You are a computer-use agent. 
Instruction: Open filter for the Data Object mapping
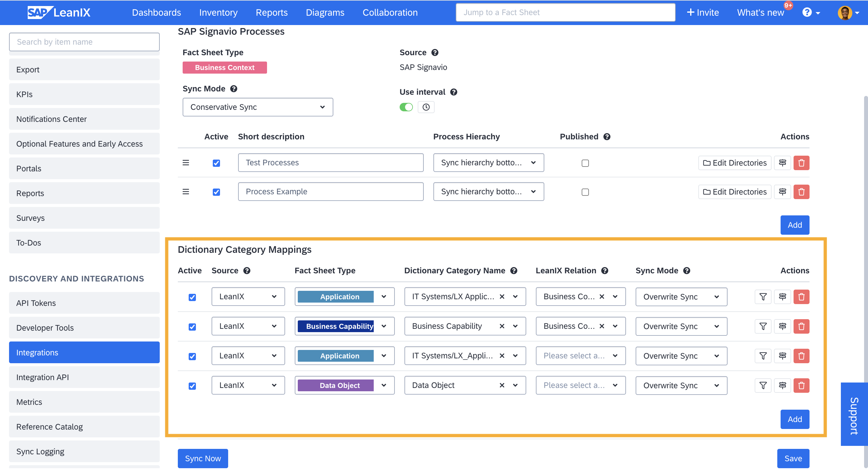763,385
